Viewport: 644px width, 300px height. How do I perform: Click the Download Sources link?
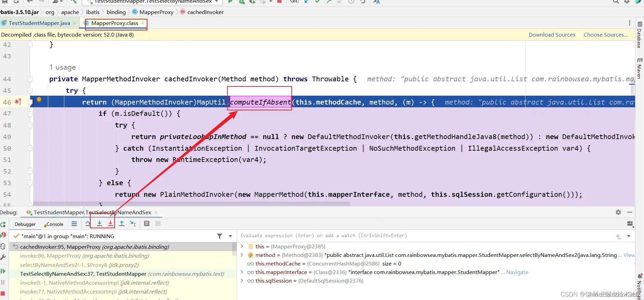552,35
